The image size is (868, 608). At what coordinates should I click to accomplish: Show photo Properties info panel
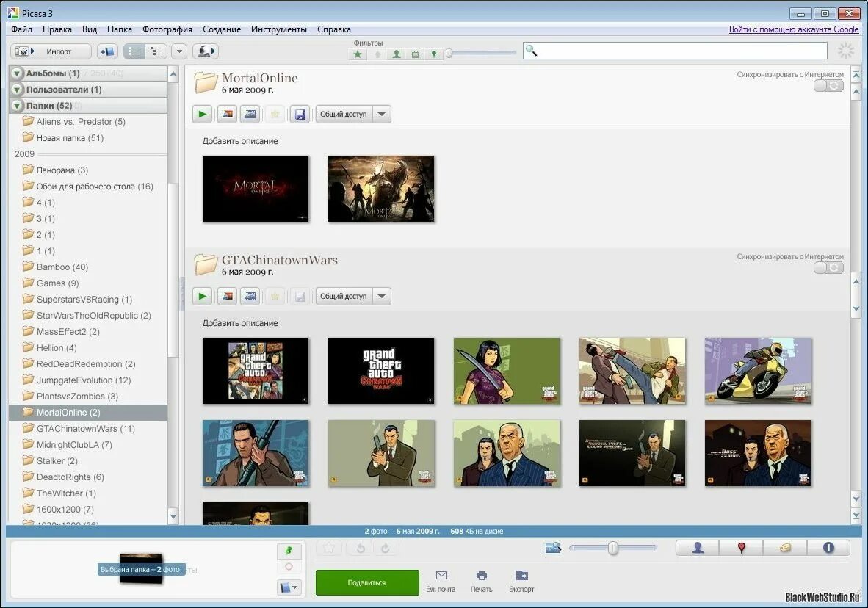(x=828, y=548)
